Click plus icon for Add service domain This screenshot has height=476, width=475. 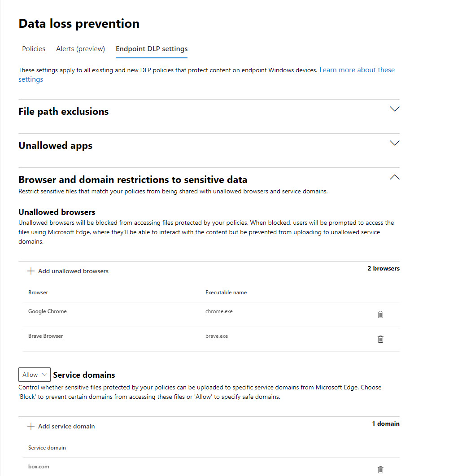[31, 426]
